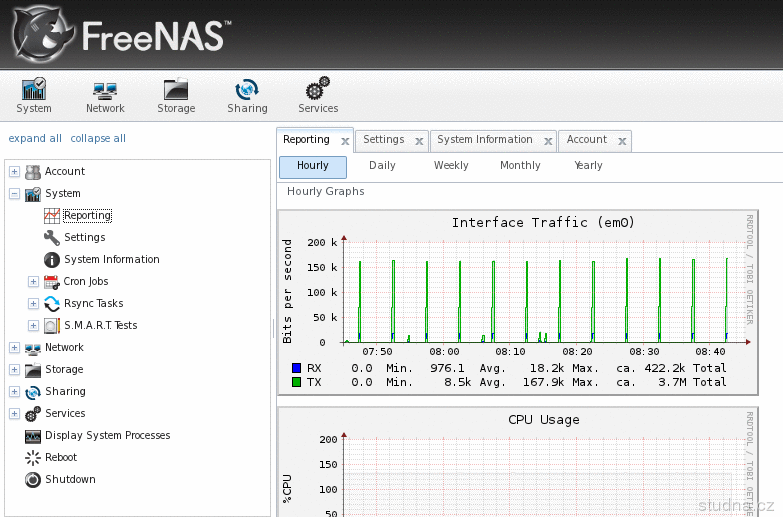Open the Storage toolbar icon
The height and width of the screenshot is (517, 783).
coord(176,91)
